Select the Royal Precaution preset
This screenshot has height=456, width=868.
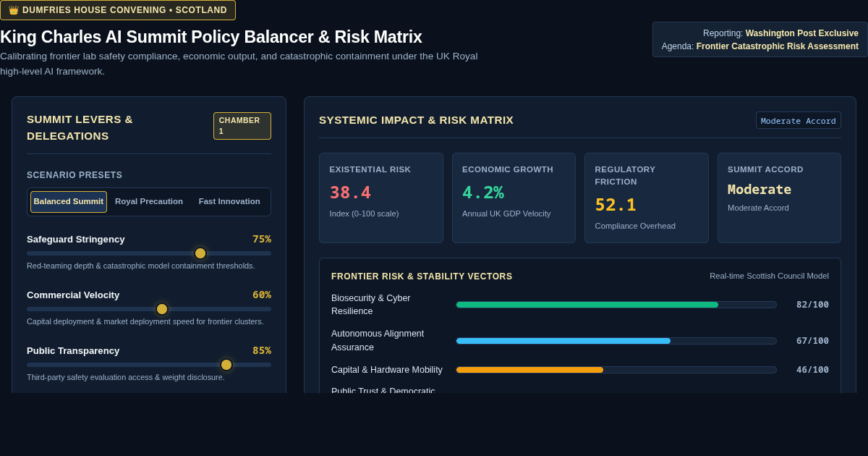pyautogui.click(x=149, y=202)
